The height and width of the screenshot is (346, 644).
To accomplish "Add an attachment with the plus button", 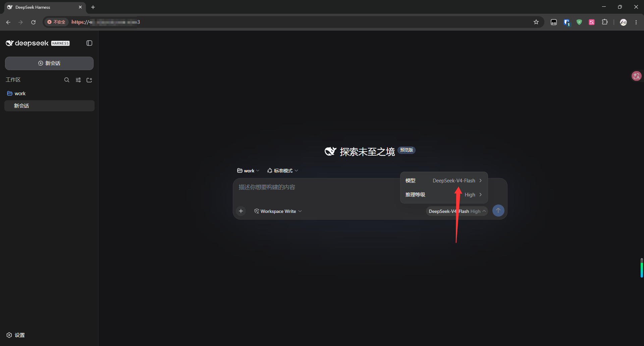I will pyautogui.click(x=241, y=211).
